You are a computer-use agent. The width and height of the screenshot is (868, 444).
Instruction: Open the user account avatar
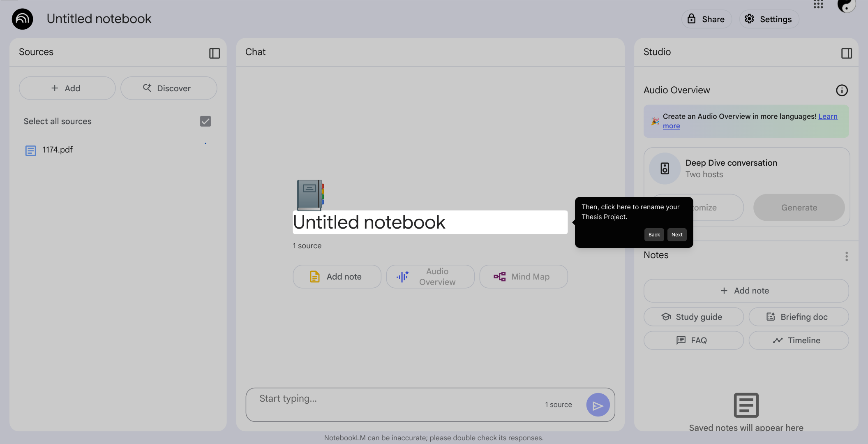tap(847, 6)
